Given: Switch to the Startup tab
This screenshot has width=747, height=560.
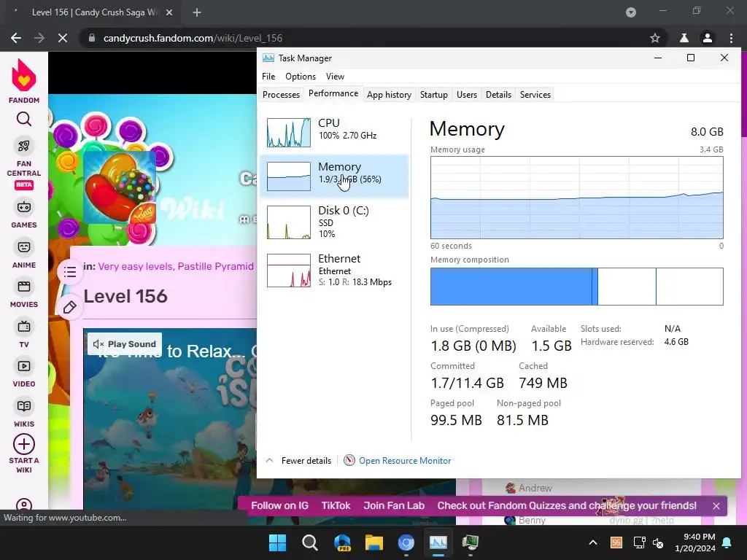Looking at the screenshot, I should 433,94.
